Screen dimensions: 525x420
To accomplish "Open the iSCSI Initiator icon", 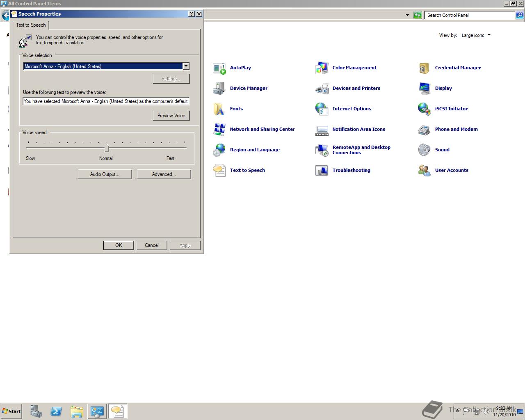I will click(425, 109).
